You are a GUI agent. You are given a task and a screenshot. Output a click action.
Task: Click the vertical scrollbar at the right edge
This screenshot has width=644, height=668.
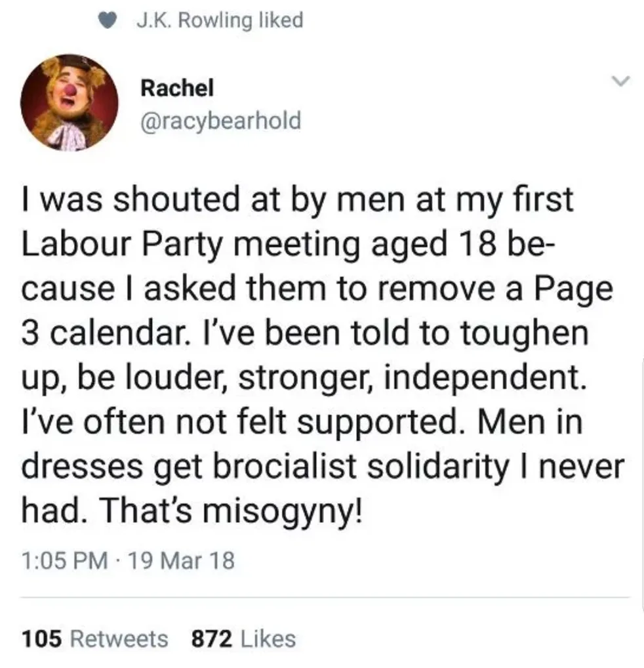point(641,485)
